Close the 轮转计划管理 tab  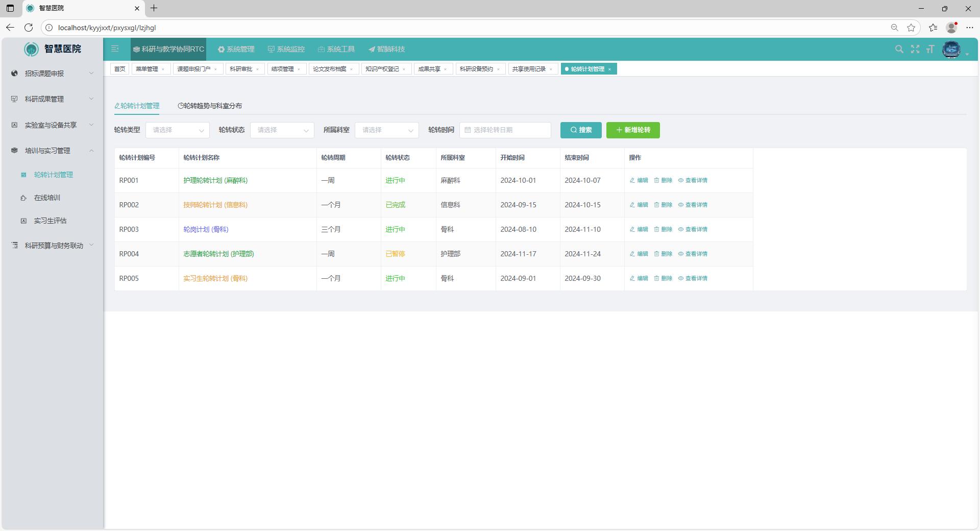[609, 69]
